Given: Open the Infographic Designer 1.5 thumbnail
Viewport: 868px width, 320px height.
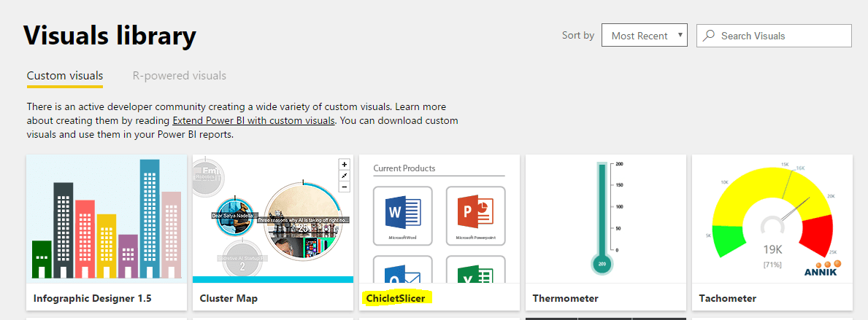Looking at the screenshot, I should coord(107,219).
